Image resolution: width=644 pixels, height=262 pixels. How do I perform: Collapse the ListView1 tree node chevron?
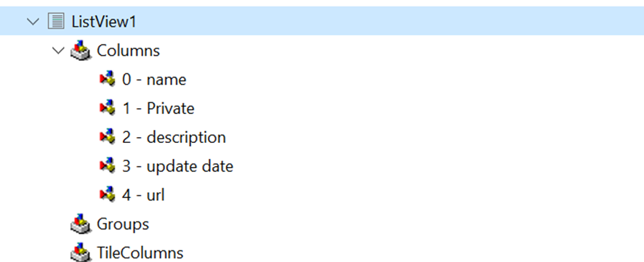(33, 21)
